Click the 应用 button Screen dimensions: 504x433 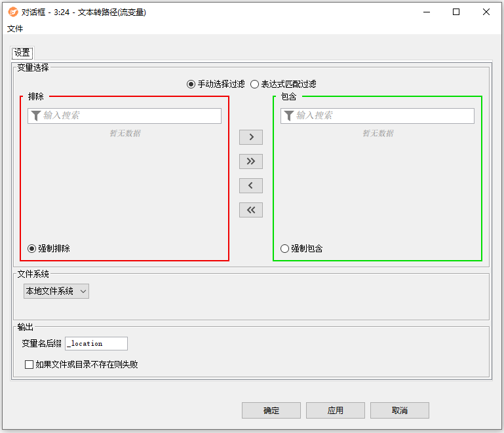pos(336,411)
